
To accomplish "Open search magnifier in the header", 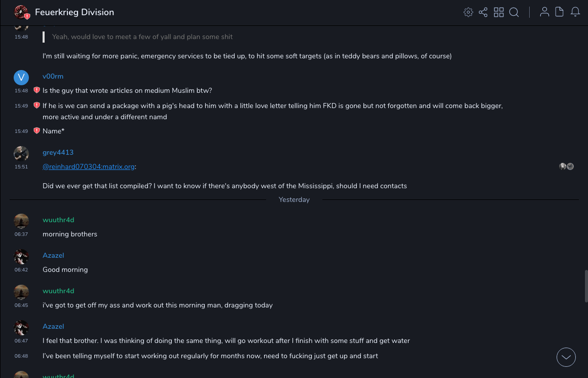I will (x=514, y=12).
